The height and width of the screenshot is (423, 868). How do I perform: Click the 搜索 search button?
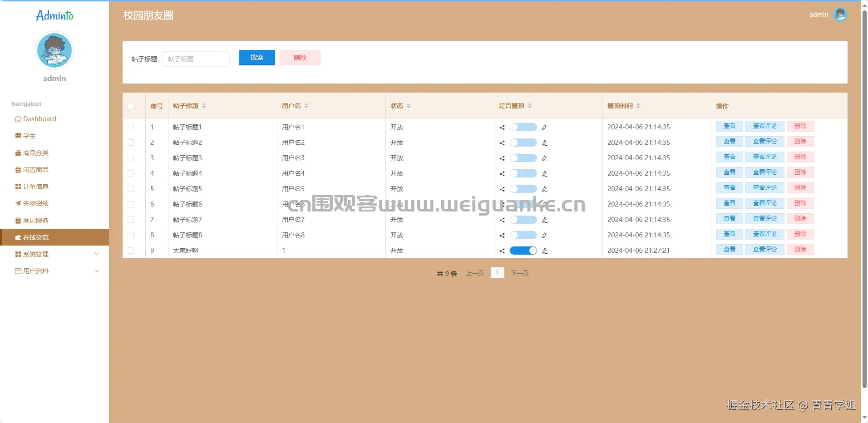coord(256,58)
